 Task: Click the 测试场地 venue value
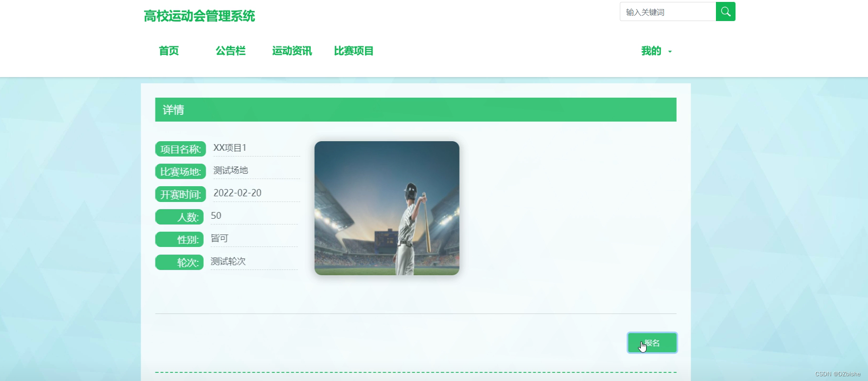pos(231,170)
